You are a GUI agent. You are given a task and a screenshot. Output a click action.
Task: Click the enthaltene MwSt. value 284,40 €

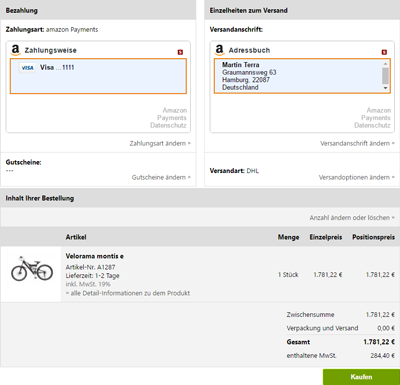pyautogui.click(x=383, y=356)
